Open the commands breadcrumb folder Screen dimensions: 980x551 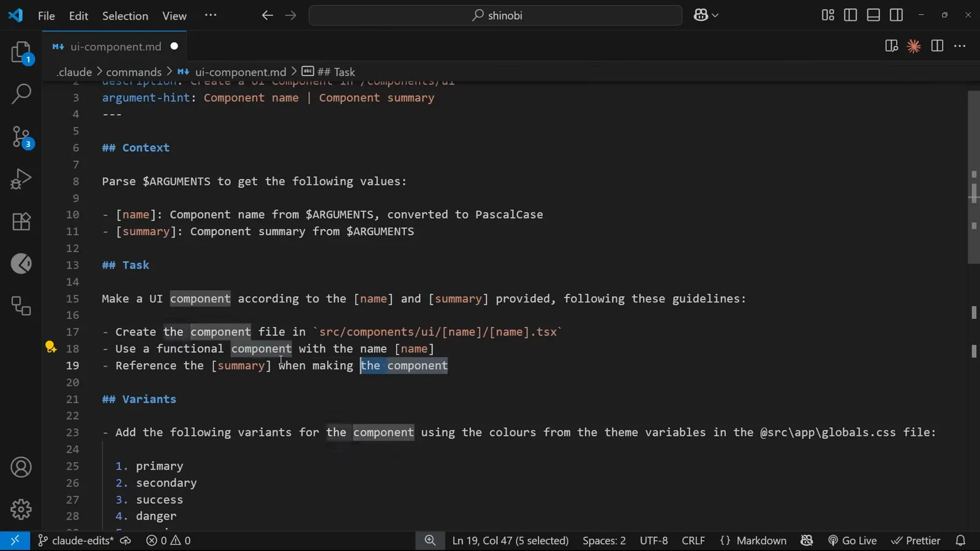pos(134,72)
